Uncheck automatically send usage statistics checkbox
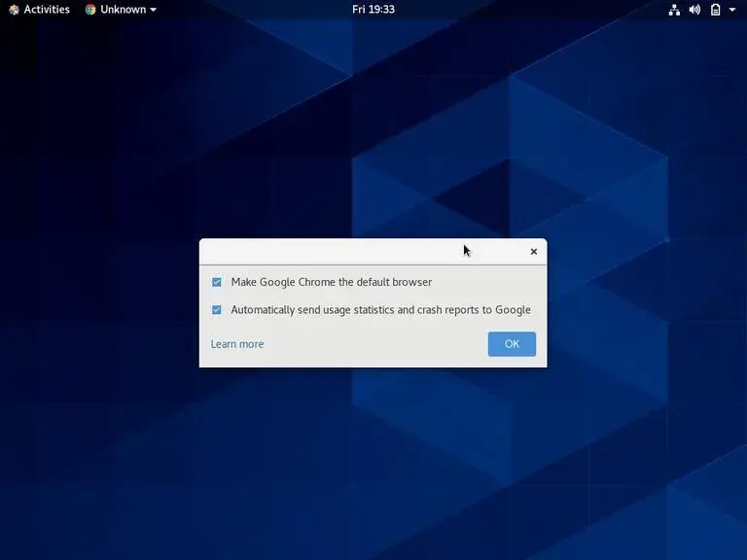Screen dimensions: 747x560 tap(217, 310)
